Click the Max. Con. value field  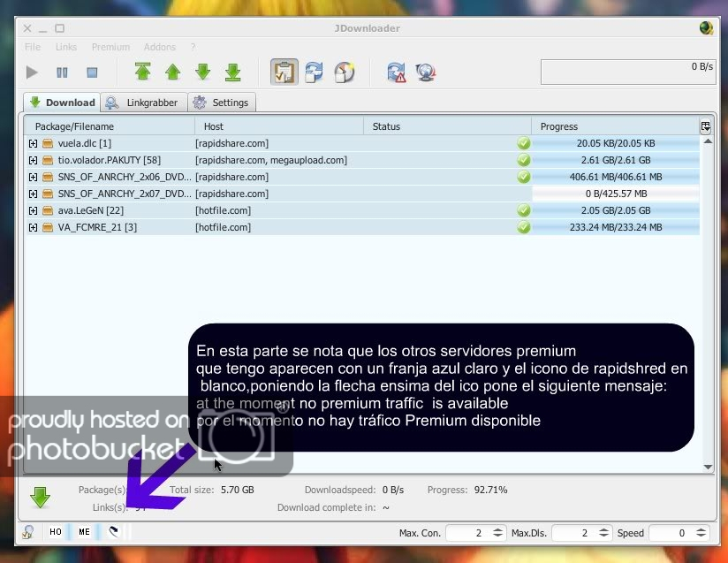click(x=468, y=533)
